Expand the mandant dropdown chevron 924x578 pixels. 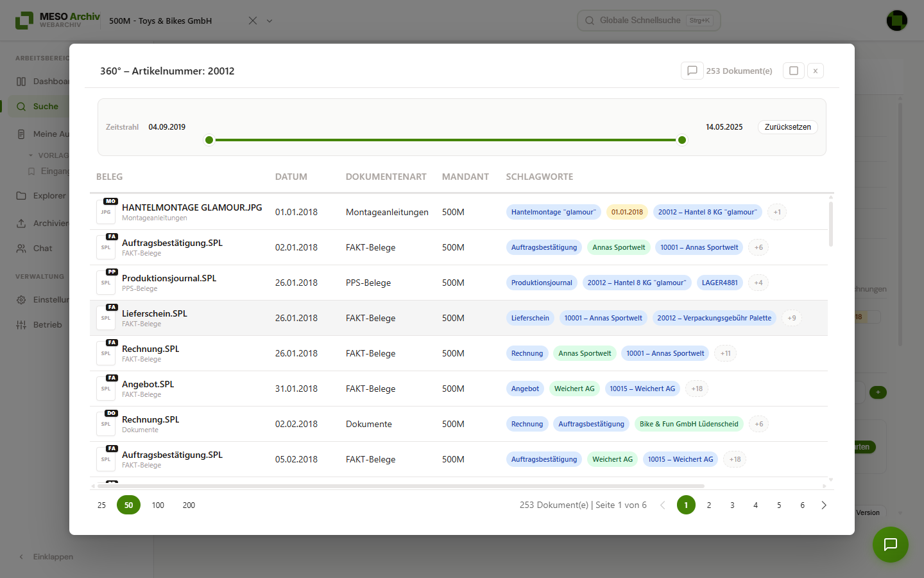click(269, 21)
